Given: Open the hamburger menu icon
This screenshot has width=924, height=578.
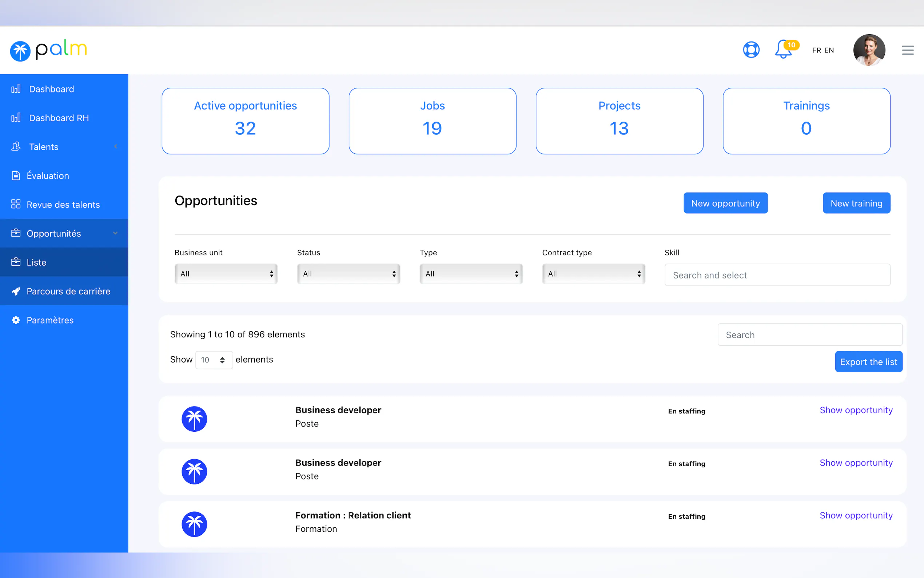Looking at the screenshot, I should pos(908,50).
